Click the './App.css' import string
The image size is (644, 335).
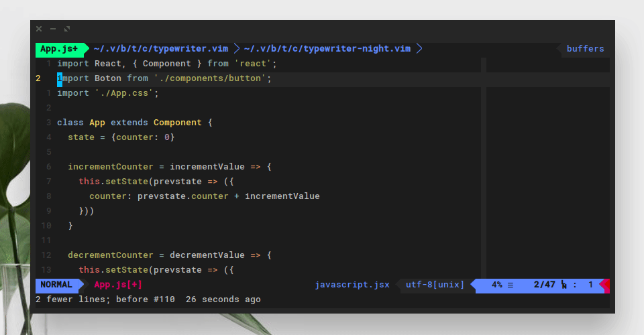click(x=124, y=93)
